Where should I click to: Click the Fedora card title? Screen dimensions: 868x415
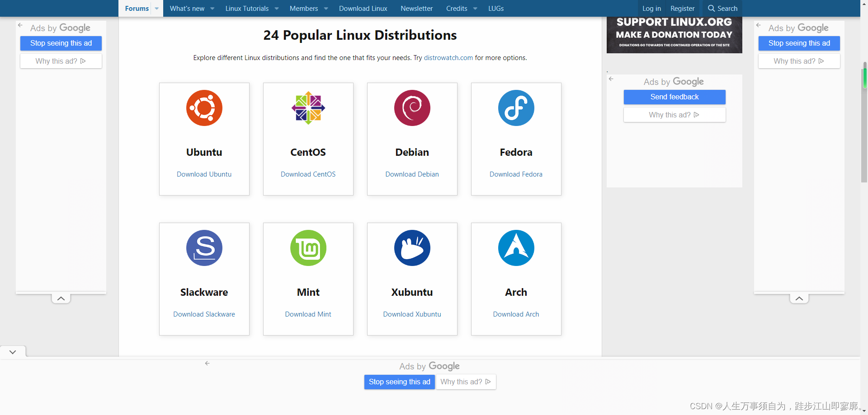coord(516,152)
